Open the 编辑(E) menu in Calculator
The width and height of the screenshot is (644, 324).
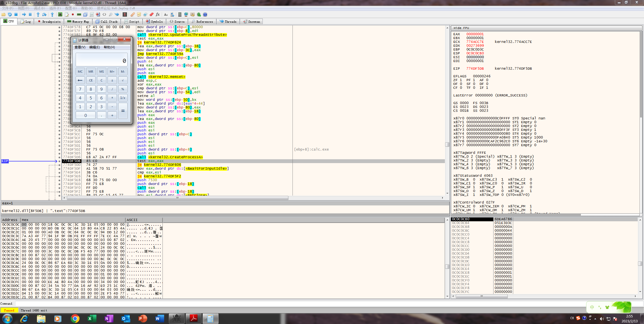[94, 47]
